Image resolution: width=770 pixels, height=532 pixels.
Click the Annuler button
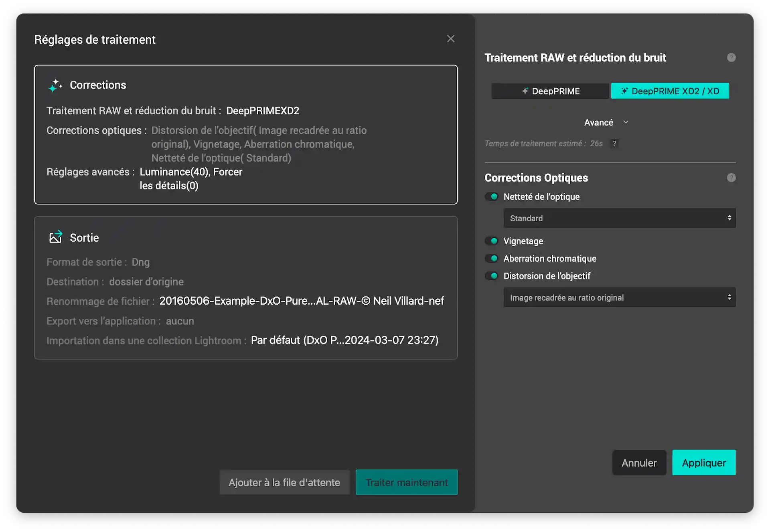639,463
